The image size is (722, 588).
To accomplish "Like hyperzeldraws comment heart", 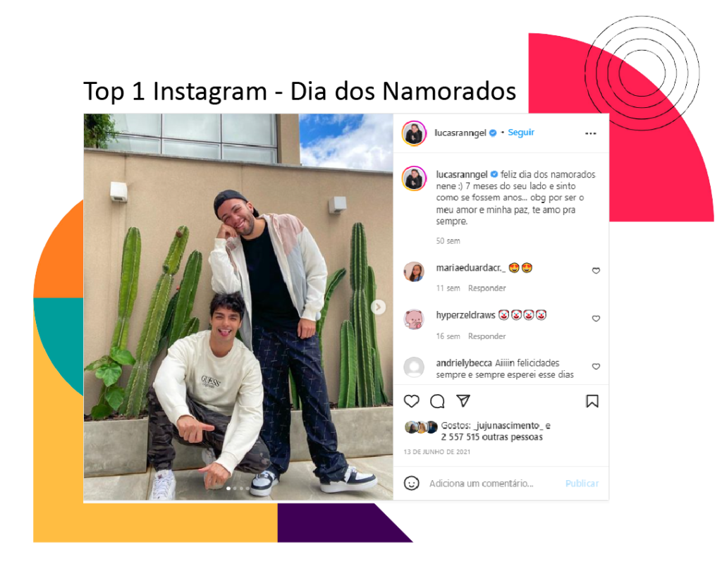I will click(x=596, y=318).
